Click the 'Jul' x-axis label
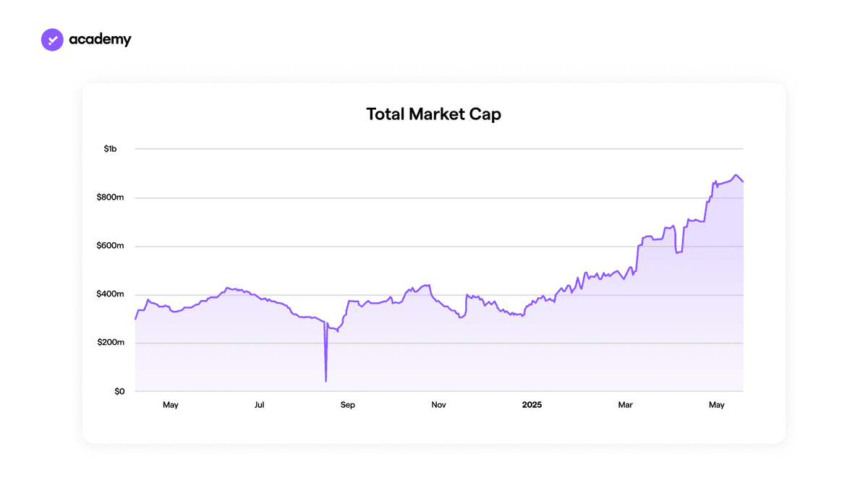 tap(259, 405)
